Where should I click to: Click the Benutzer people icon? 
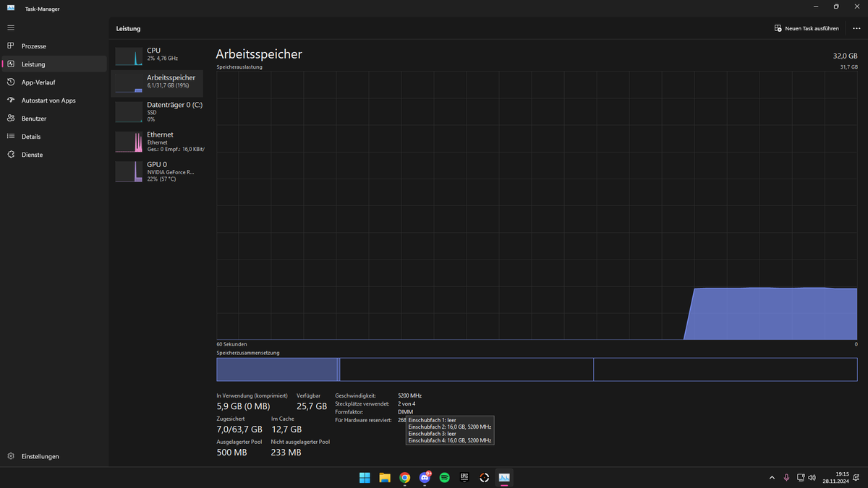click(x=11, y=119)
